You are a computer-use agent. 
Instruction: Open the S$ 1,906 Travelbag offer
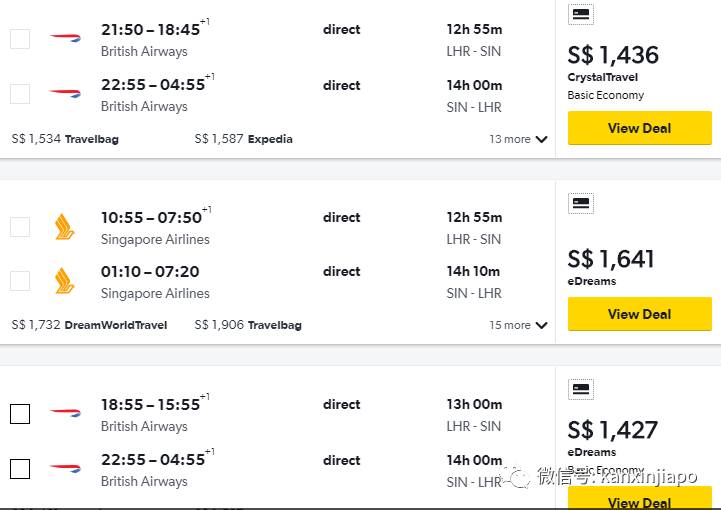(248, 325)
